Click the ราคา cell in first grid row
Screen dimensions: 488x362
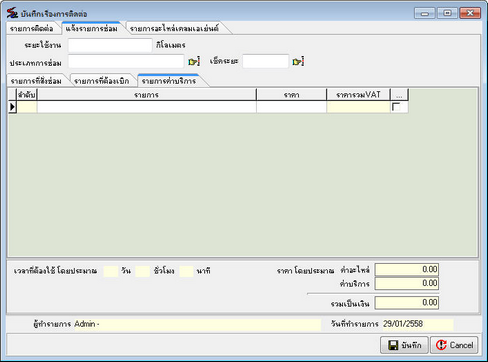(x=291, y=107)
